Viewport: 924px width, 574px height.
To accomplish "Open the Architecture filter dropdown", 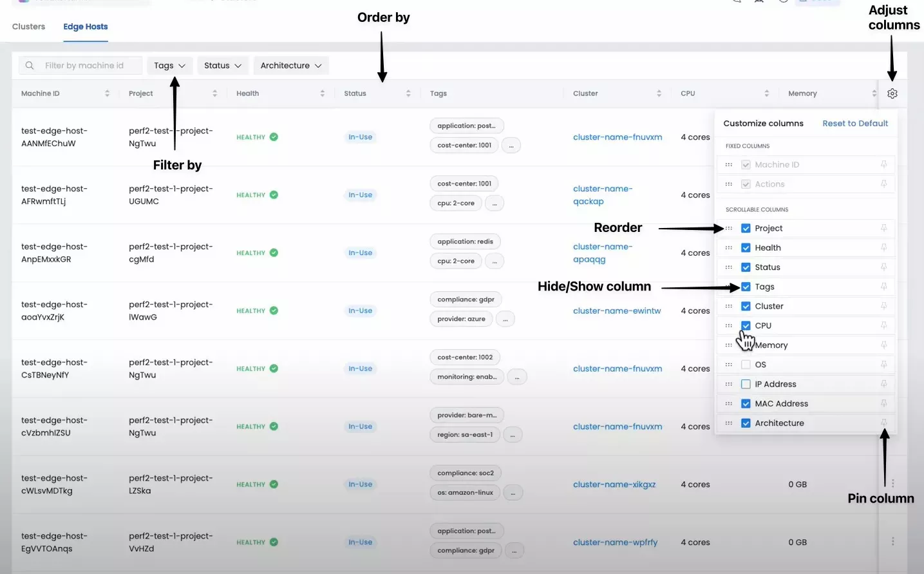I will (x=291, y=65).
